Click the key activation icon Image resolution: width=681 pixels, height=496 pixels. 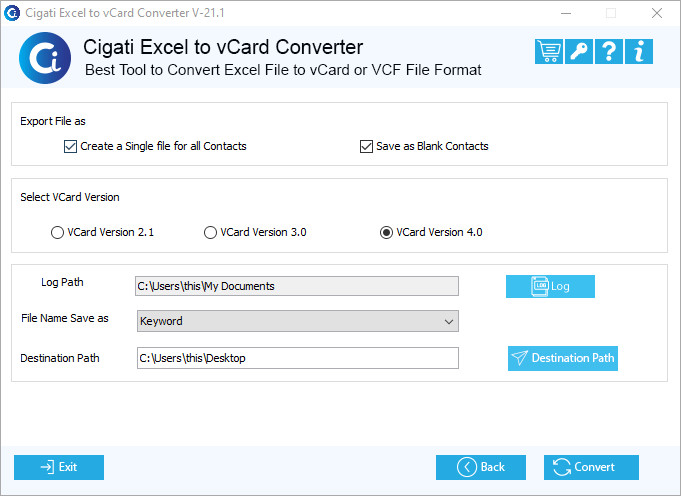point(579,52)
